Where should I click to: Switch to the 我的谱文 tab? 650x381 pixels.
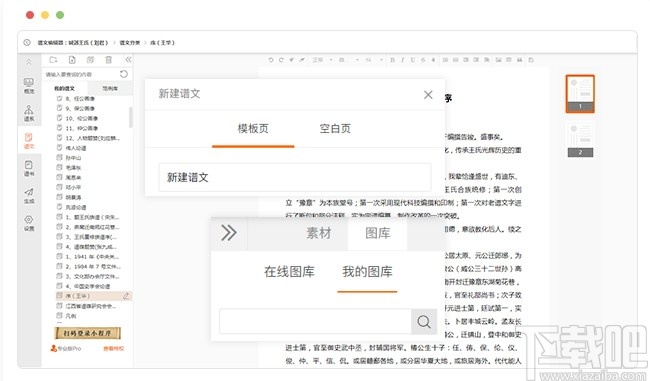tap(64, 88)
